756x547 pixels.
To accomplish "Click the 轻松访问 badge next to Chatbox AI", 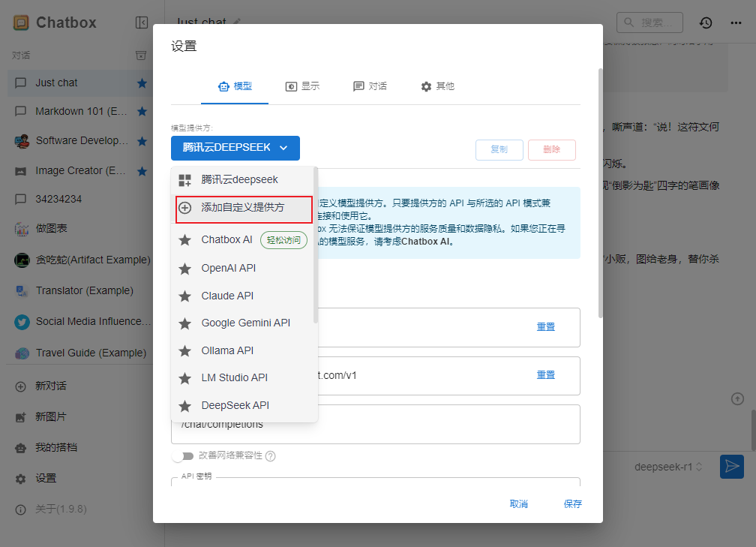I will [x=283, y=240].
